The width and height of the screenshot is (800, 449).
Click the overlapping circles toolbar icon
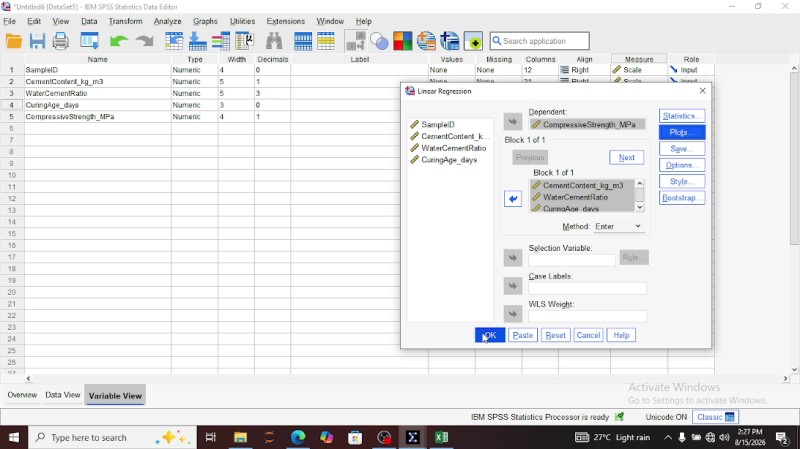click(x=379, y=41)
